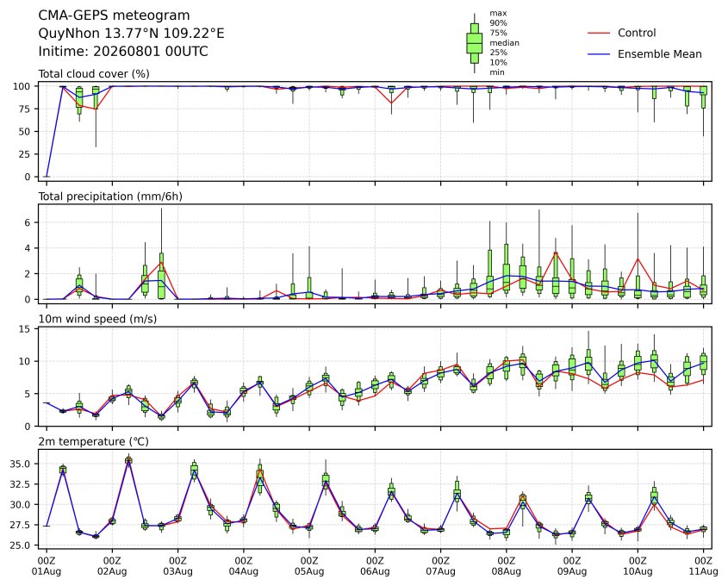
Task: Click the 'Control' legend label
Action: (637, 33)
